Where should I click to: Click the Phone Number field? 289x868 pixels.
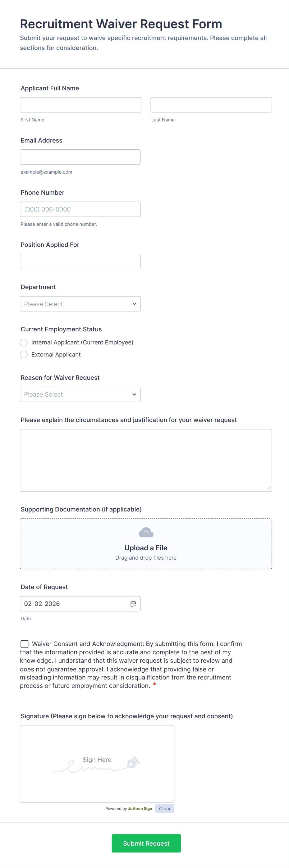point(80,209)
